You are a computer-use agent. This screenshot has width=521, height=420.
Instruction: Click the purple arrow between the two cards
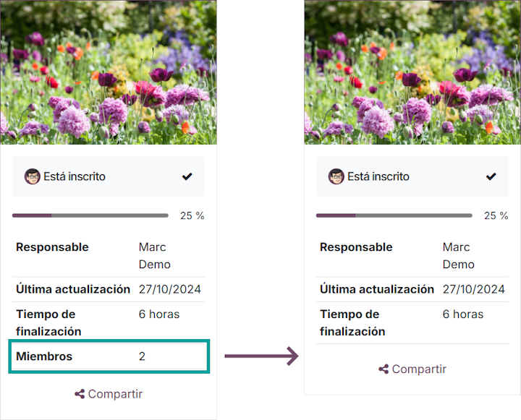[x=261, y=356]
